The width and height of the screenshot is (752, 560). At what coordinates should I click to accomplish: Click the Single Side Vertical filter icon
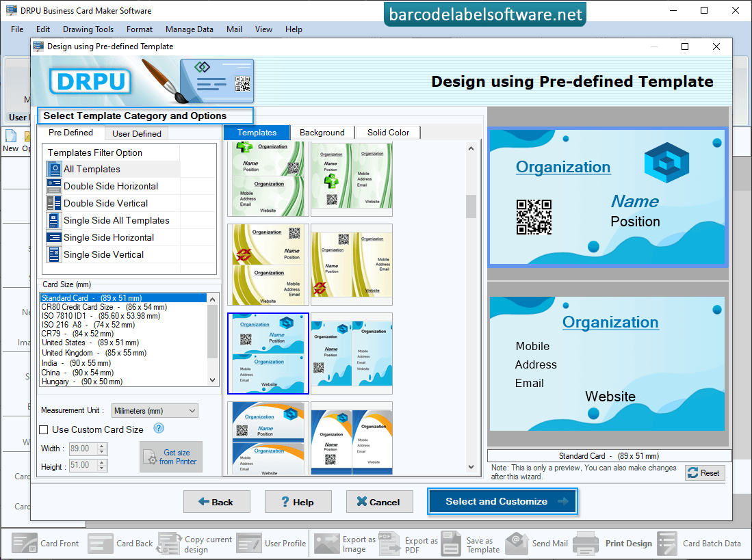pos(53,254)
